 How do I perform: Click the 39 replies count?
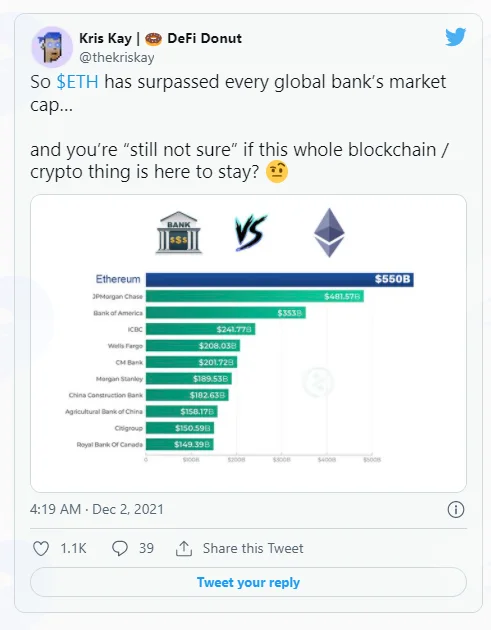146,548
